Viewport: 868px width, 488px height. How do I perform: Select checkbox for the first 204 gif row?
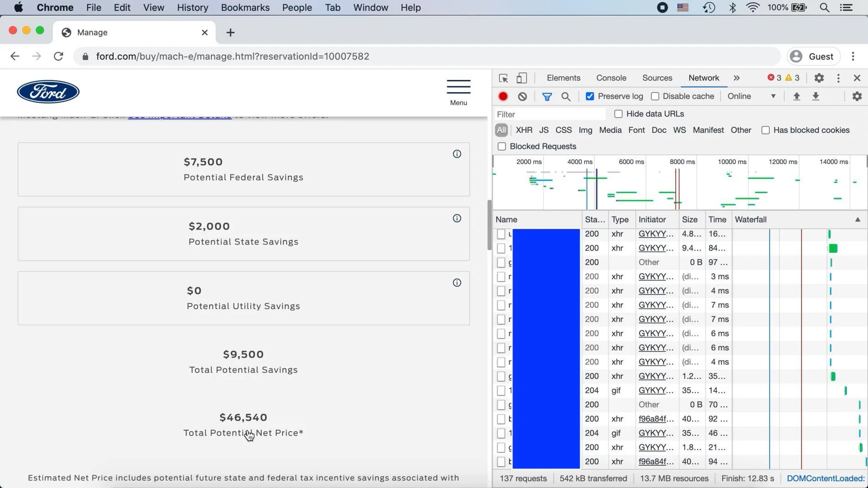click(x=501, y=390)
